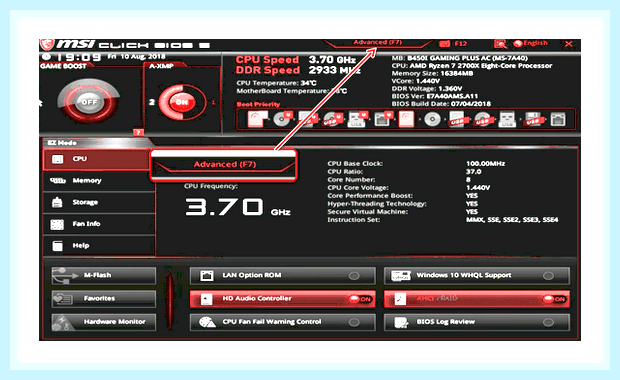
Task: Click the CPU Base Clock 100.00MHz value
Action: [x=485, y=164]
